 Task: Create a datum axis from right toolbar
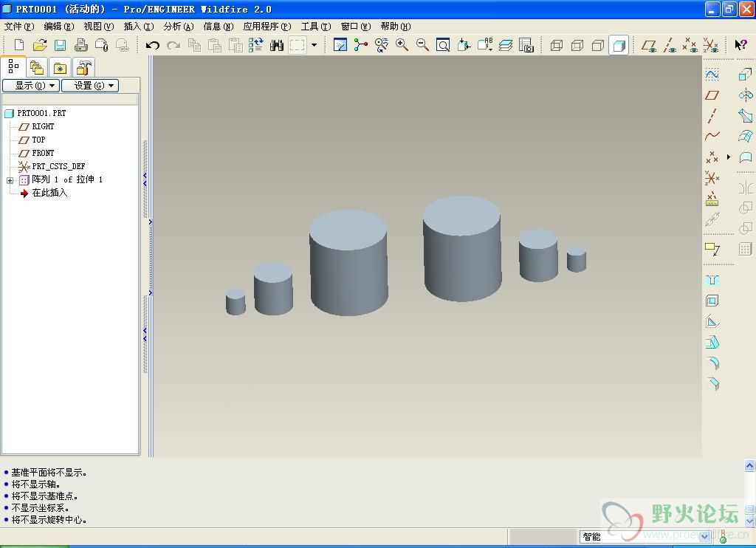click(712, 116)
